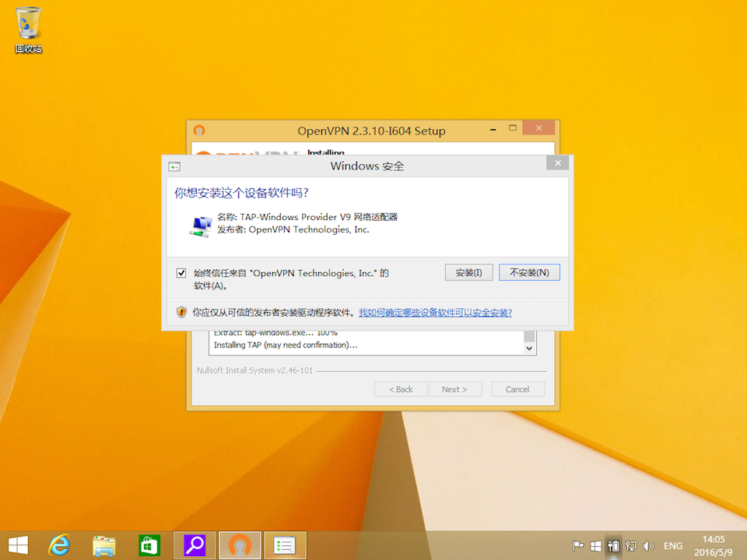Switch to OpenVPN installer taskbar button

click(x=240, y=546)
